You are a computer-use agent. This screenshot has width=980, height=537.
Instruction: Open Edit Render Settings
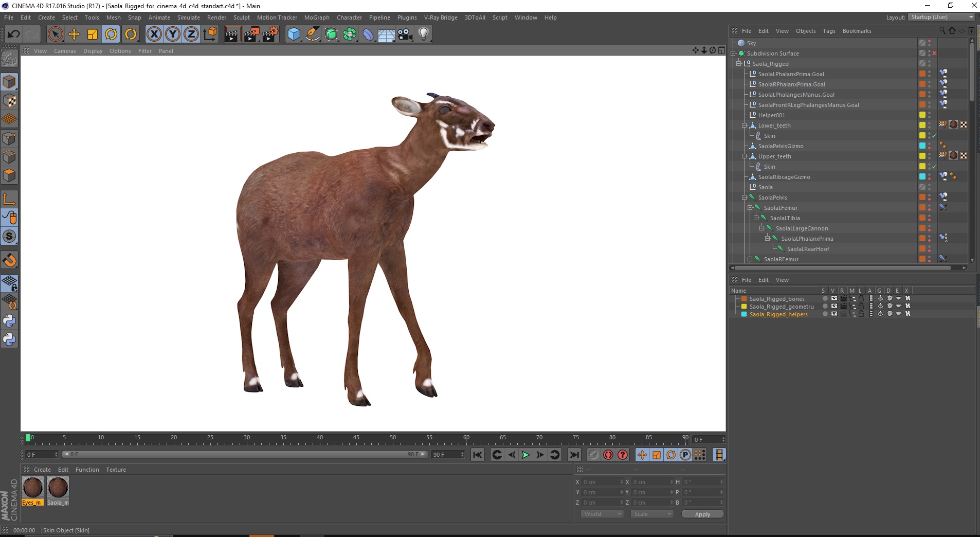point(270,34)
